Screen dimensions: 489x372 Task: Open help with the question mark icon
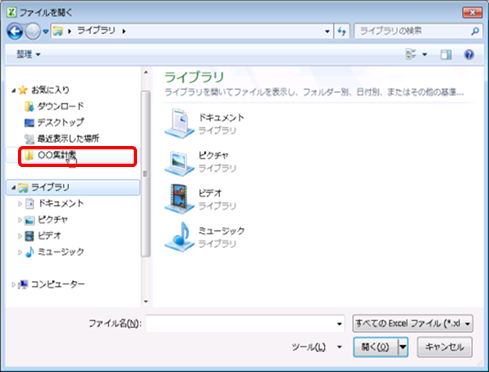click(x=469, y=54)
